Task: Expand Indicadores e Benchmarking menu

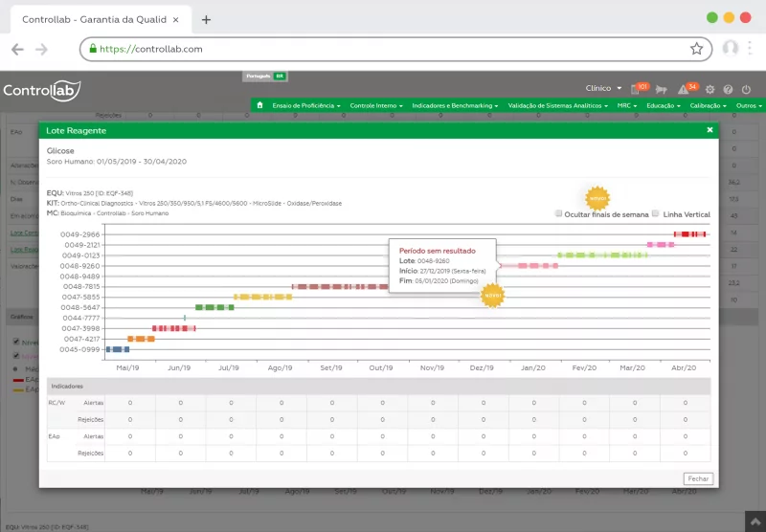Action: [x=455, y=105]
